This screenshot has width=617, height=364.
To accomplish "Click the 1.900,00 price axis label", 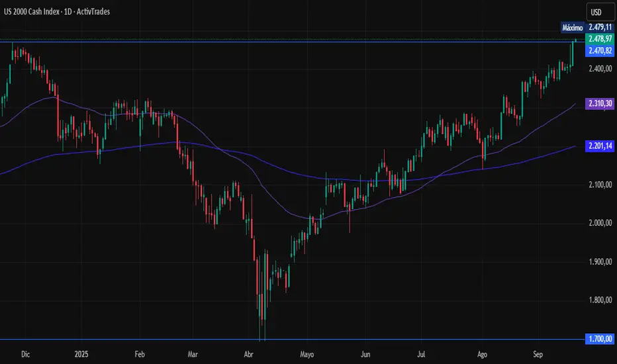I will (600, 261).
